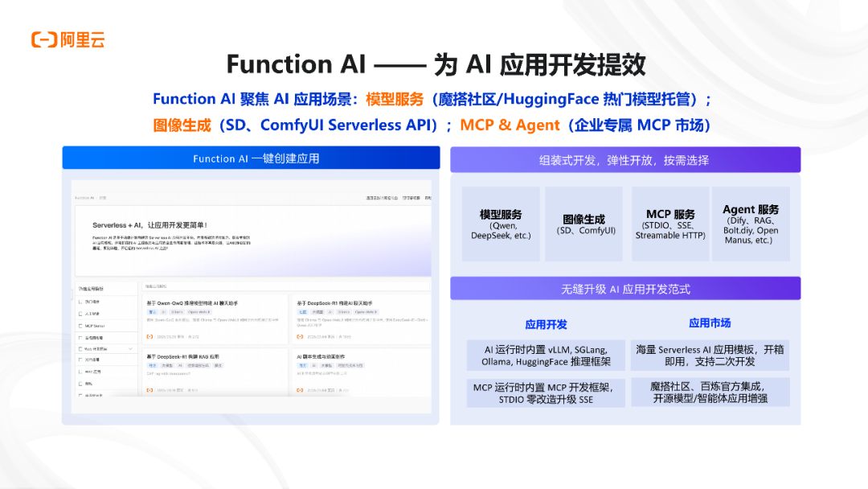Screen dimensions: 868x489
Task: Check the MCP Server filter checkbox
Action: pyautogui.click(x=80, y=326)
